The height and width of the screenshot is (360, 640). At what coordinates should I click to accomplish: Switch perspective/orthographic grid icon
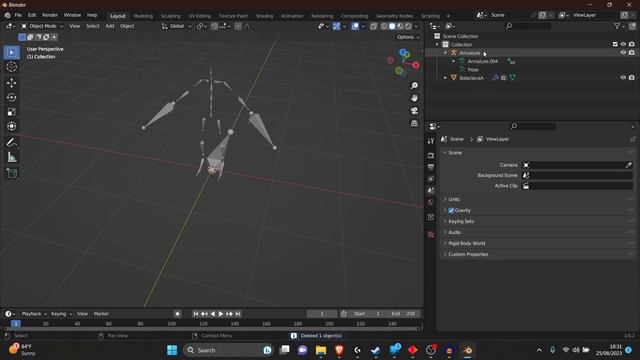point(414,123)
